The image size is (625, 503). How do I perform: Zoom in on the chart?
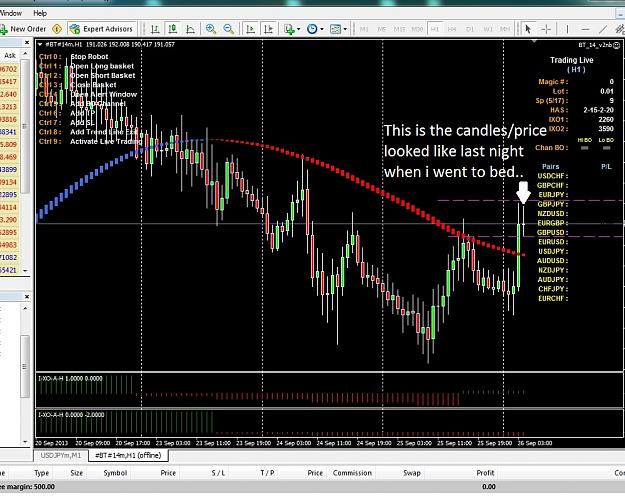pyautogui.click(x=211, y=29)
